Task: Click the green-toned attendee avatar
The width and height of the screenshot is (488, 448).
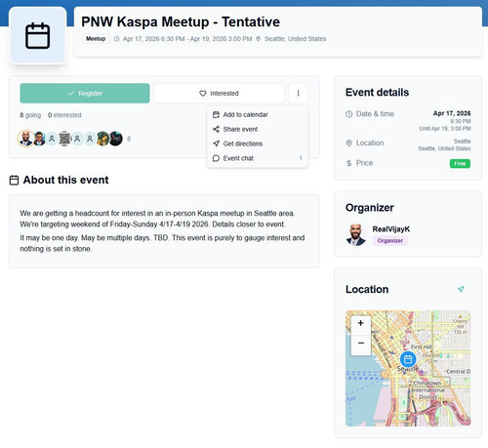Action: click(x=103, y=139)
